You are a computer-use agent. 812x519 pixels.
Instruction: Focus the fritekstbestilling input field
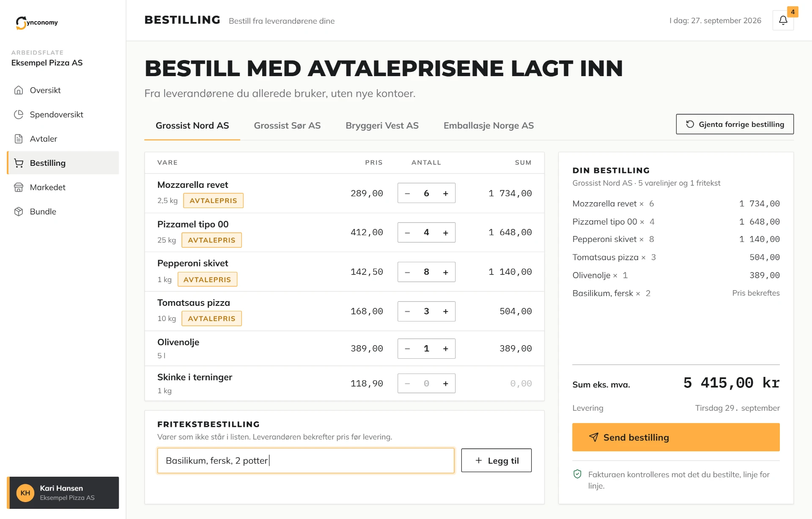tap(306, 460)
